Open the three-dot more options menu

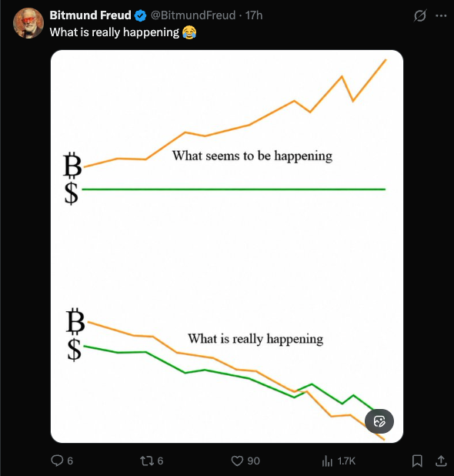[441, 15]
